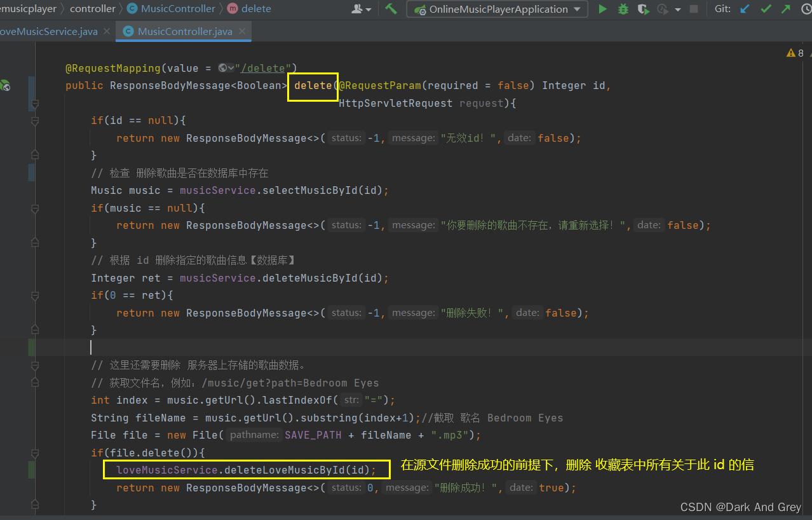Start debugging with the bug icon

point(623,9)
